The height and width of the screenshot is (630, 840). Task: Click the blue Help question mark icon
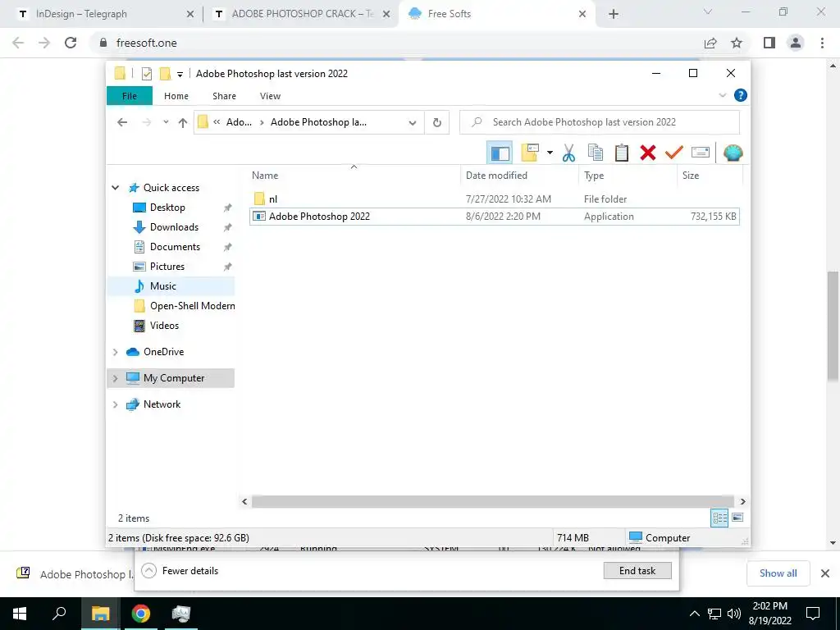coord(741,95)
